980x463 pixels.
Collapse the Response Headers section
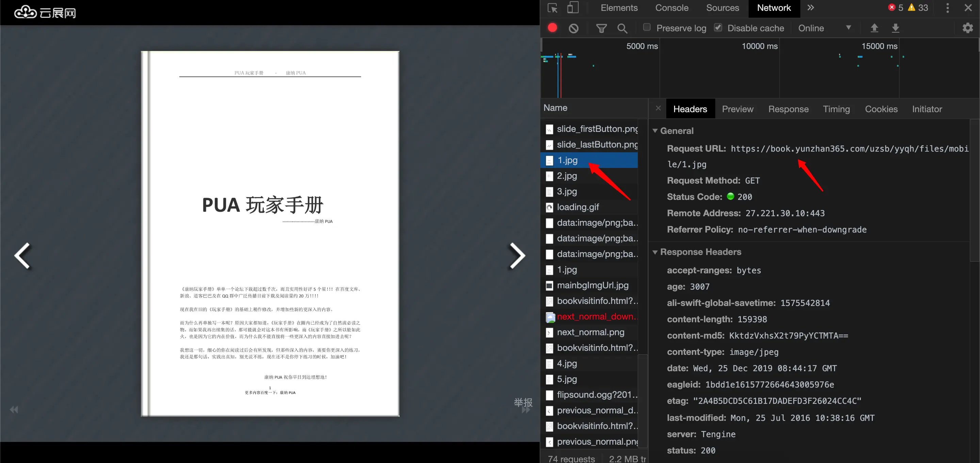tap(655, 252)
